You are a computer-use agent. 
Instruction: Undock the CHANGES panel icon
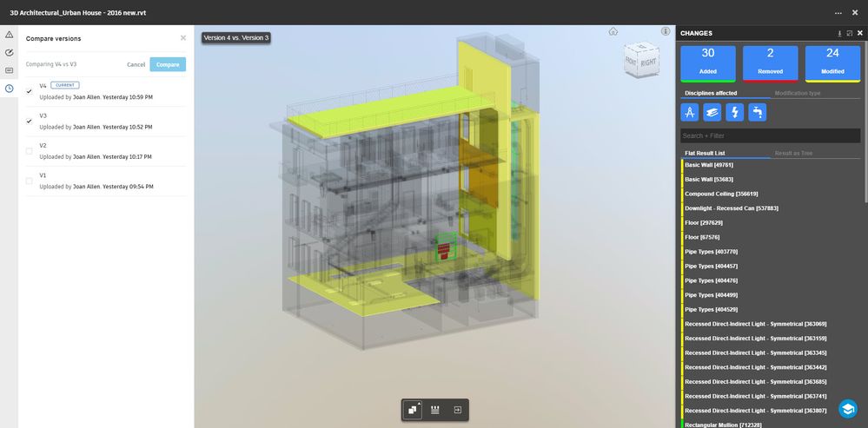click(850, 34)
